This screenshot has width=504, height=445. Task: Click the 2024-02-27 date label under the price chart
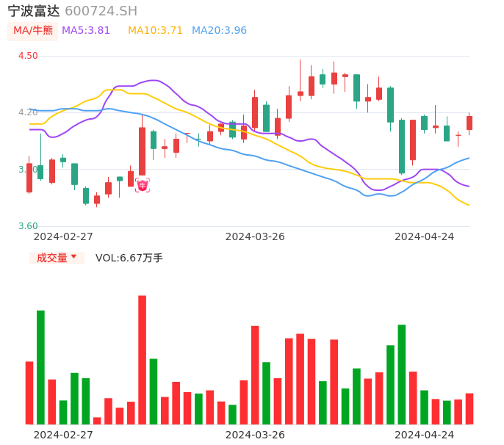63,236
